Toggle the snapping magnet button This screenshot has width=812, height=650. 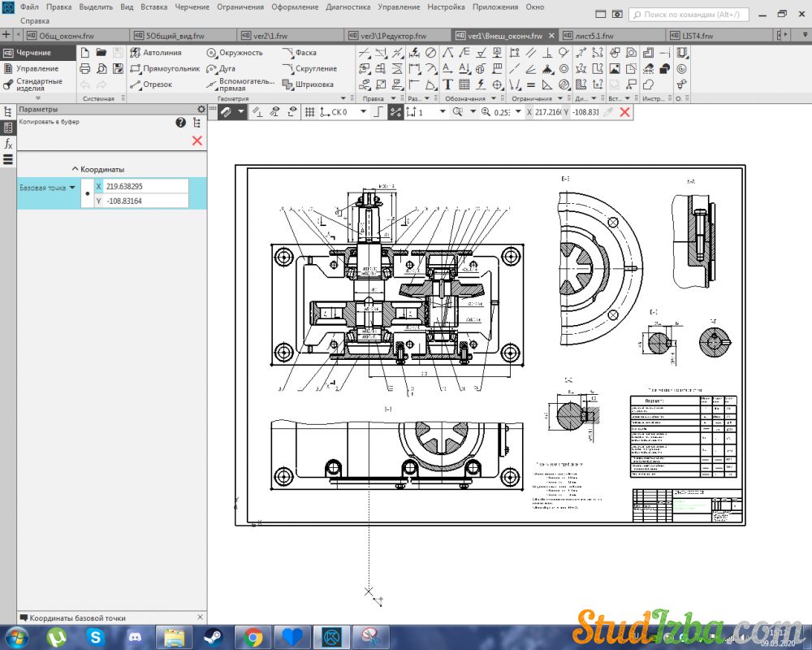[226, 112]
